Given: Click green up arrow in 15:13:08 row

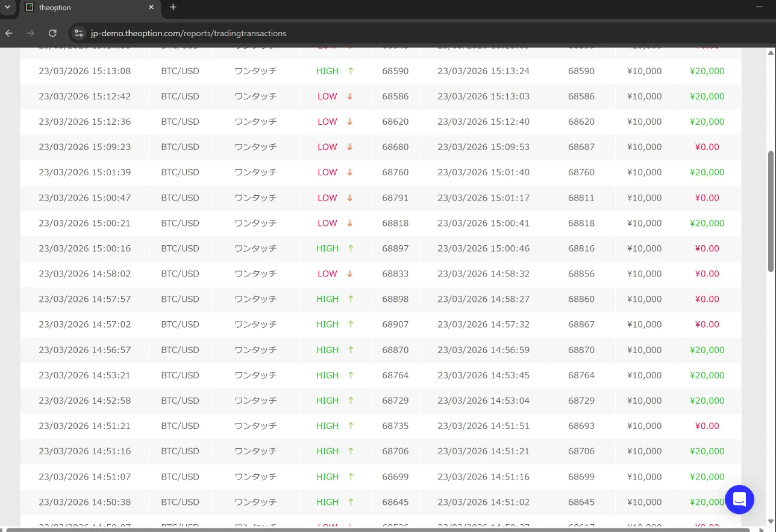Looking at the screenshot, I should click(x=351, y=71).
